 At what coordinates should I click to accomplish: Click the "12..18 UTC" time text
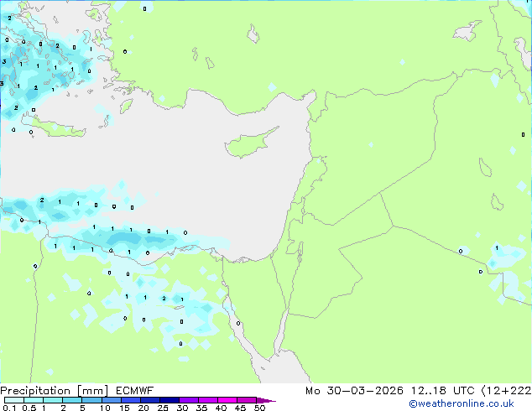click(x=442, y=391)
